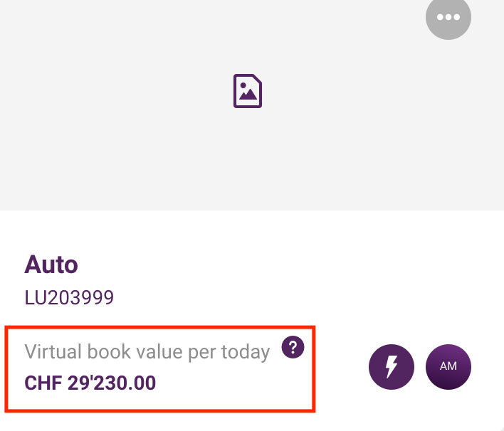Image resolution: width=504 pixels, height=431 pixels.
Task: Click the question mark help icon
Action: (293, 347)
